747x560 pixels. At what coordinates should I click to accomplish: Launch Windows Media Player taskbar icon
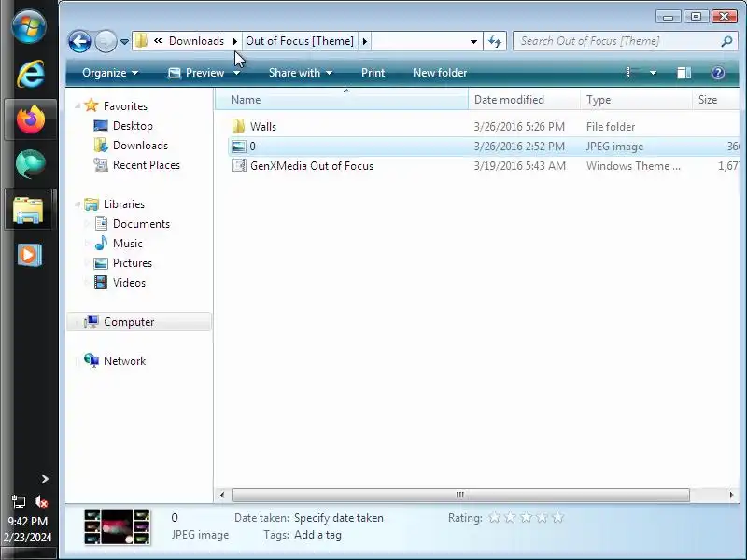point(30,255)
